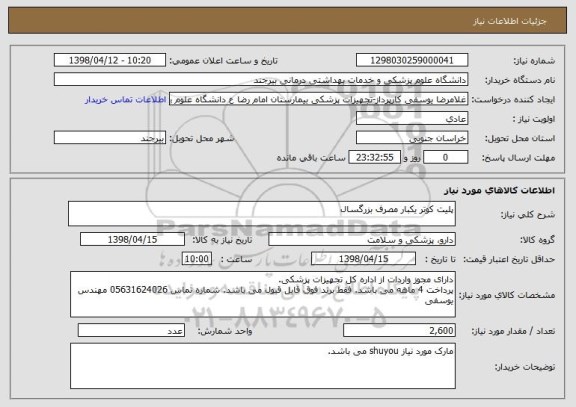The height and width of the screenshot is (407, 576).
Task: Click the item specifications text area
Action: tap(263, 294)
